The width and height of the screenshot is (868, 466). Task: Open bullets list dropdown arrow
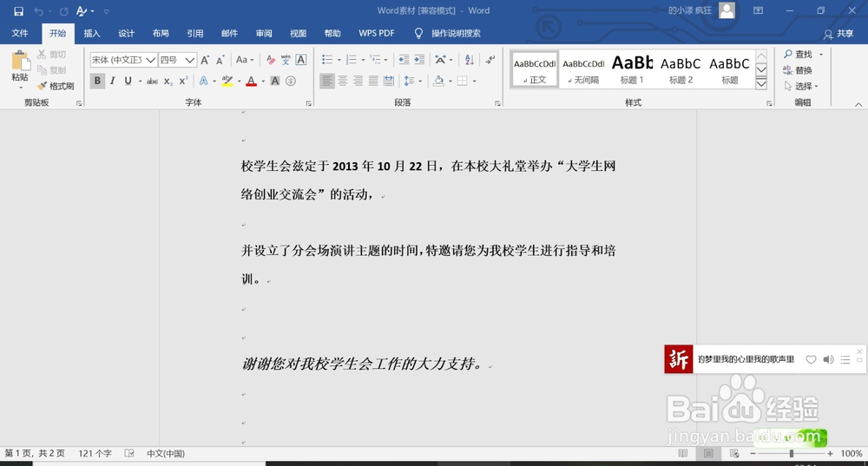pyautogui.click(x=339, y=60)
